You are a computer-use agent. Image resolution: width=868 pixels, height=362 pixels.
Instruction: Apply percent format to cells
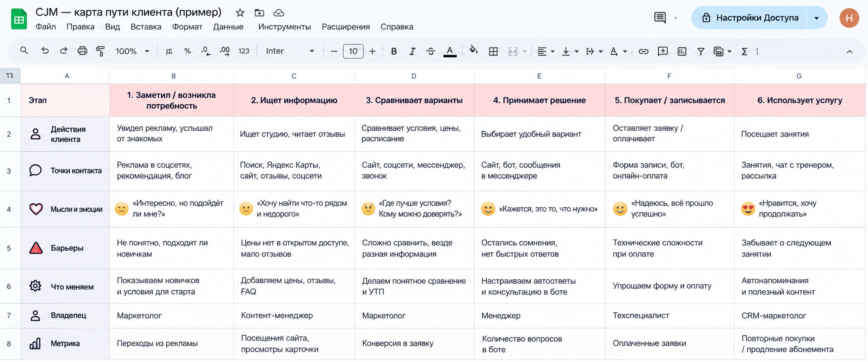pyautogui.click(x=187, y=51)
